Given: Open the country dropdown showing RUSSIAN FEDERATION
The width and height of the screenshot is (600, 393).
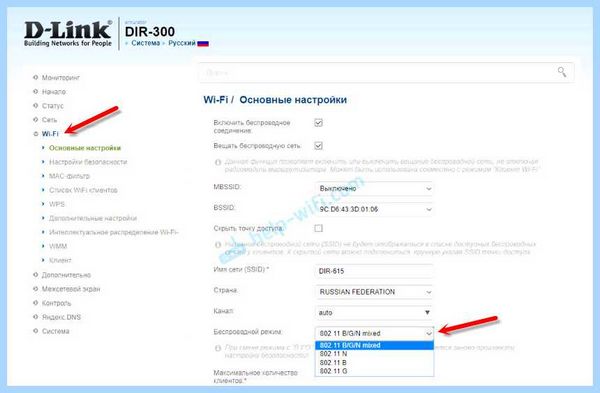Looking at the screenshot, I should click(x=374, y=292).
